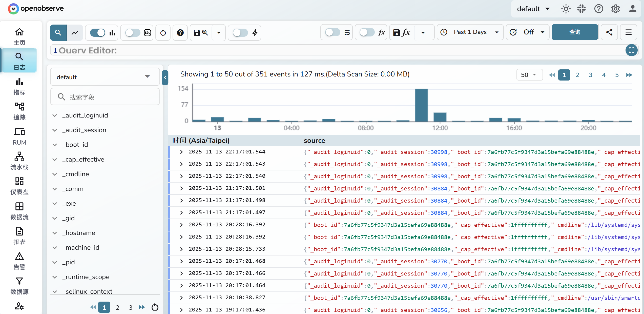Screen dimensions: 644x314
Task: Switch to visualize chart mode
Action: (75, 33)
